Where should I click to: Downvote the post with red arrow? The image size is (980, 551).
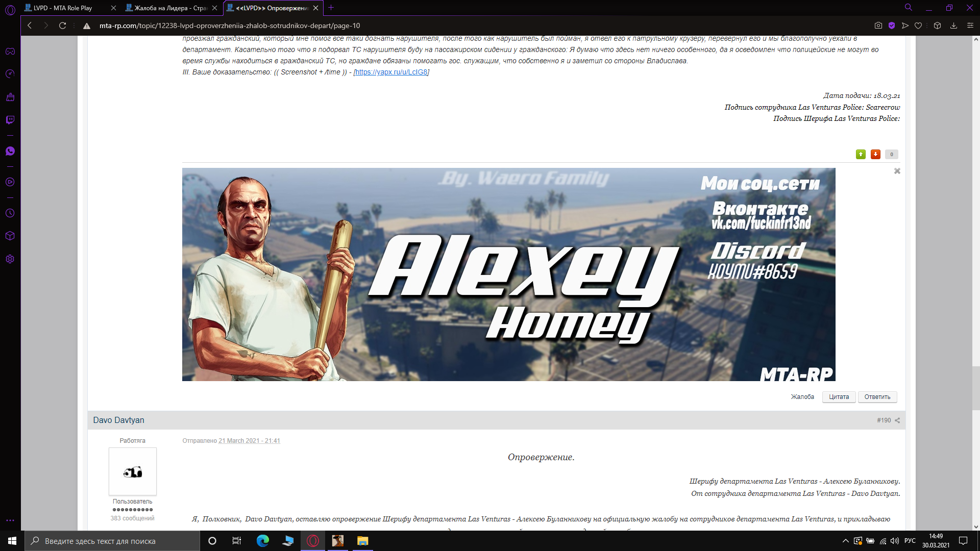click(x=875, y=154)
